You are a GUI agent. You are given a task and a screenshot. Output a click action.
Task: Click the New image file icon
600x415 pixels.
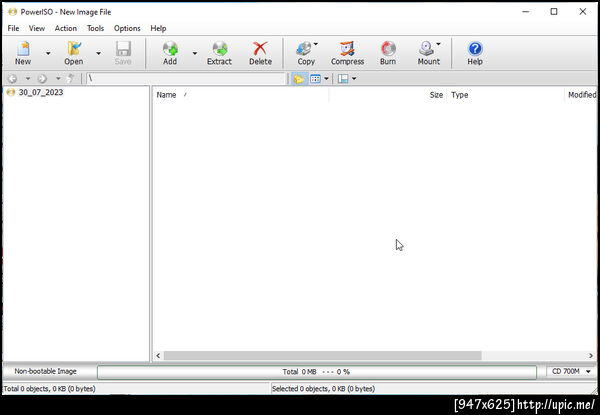click(x=23, y=49)
